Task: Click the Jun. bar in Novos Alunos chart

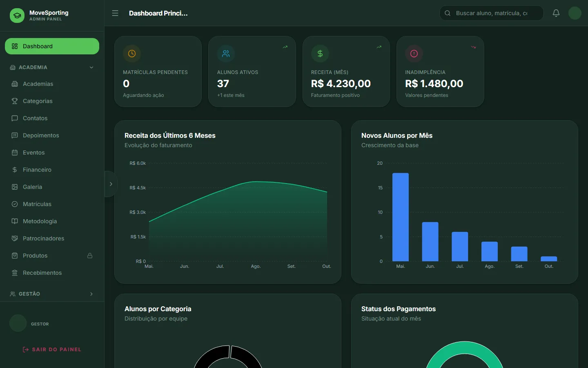Action: 430,242
